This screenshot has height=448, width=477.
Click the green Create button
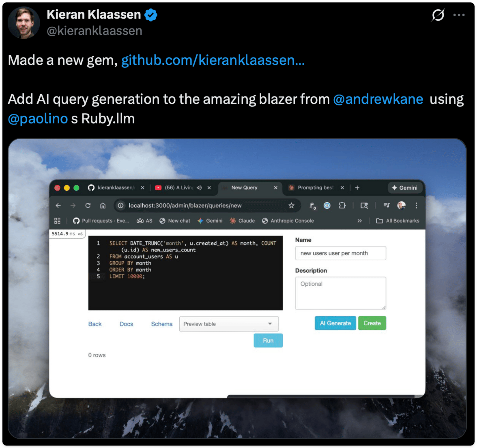click(372, 323)
